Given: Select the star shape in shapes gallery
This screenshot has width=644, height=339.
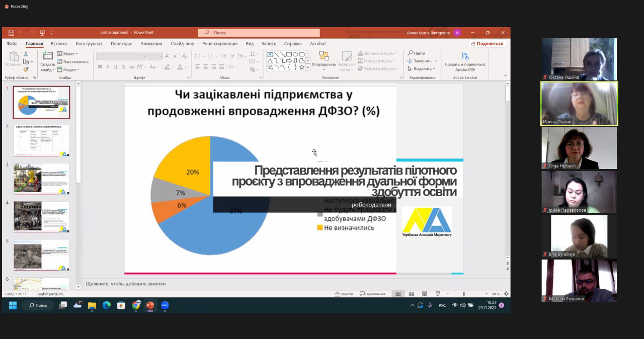Looking at the screenshot, I should tap(301, 66).
